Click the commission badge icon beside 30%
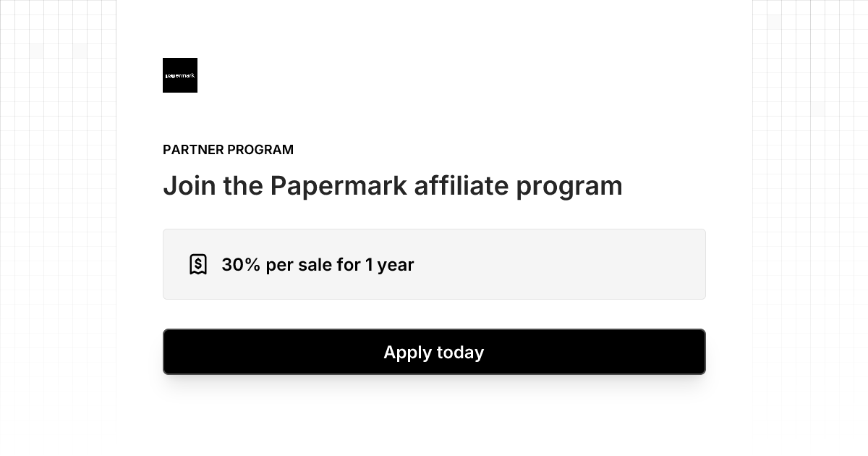 [x=198, y=263]
